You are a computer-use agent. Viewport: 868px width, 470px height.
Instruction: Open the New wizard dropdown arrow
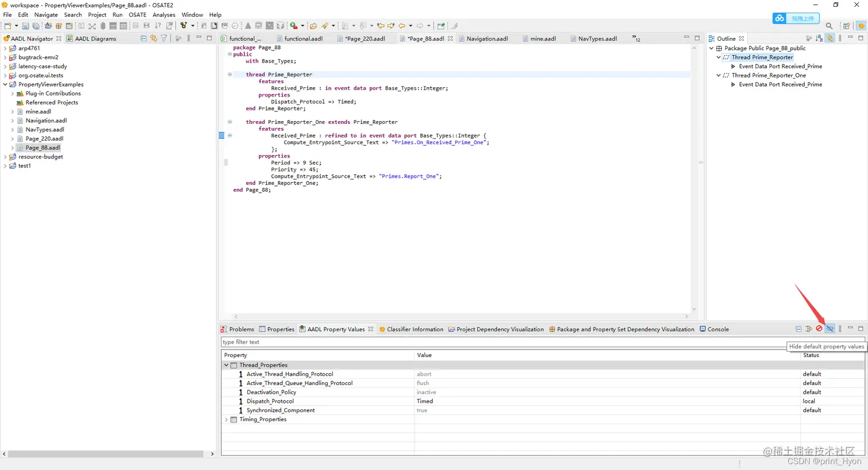pyautogui.click(x=16, y=26)
